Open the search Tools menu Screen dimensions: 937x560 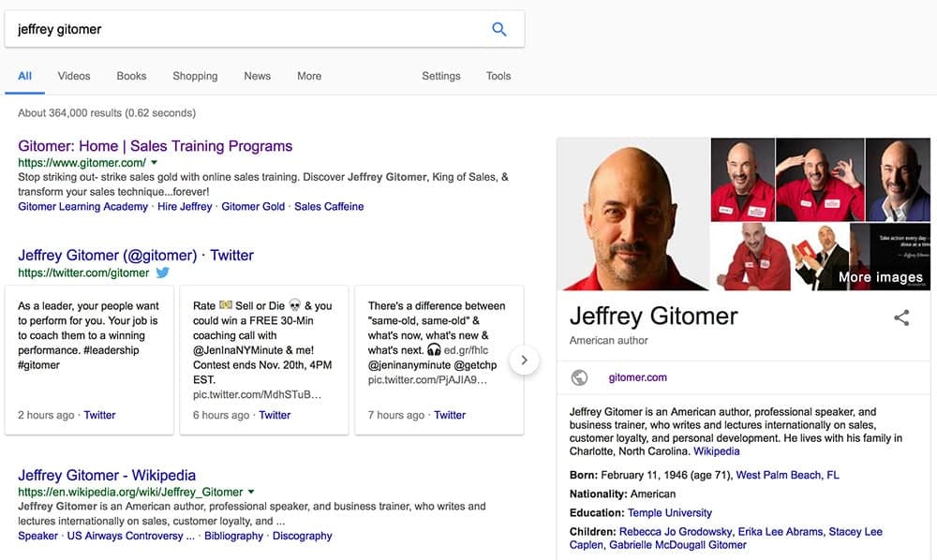point(498,76)
